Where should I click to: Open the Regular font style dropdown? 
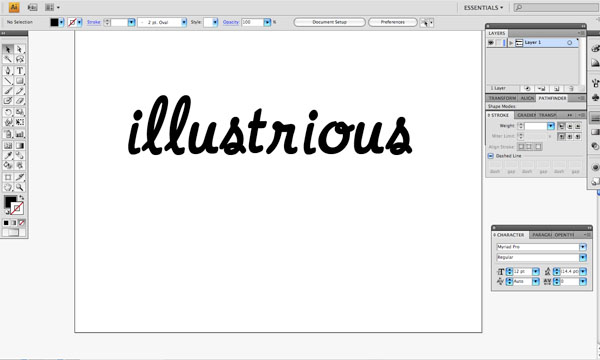tap(583, 257)
